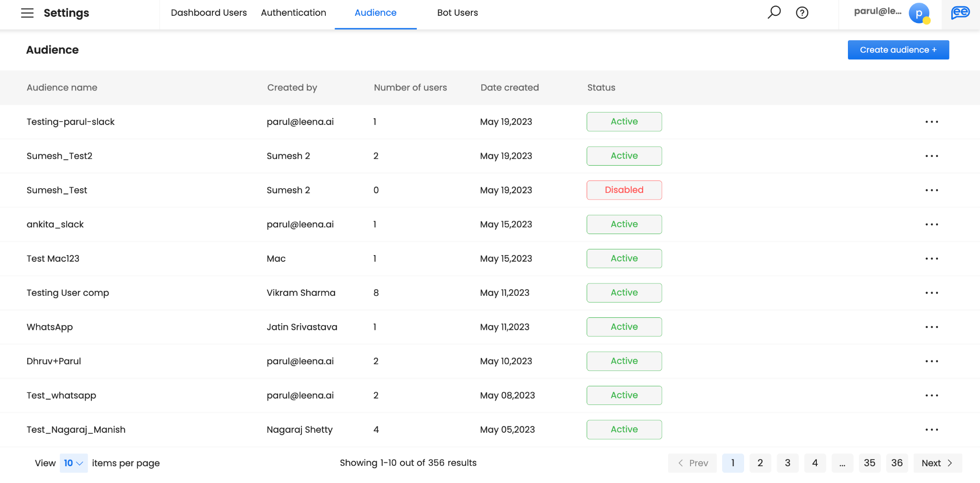Click the pagination ellipsis button
980x483 pixels.
(x=842, y=463)
